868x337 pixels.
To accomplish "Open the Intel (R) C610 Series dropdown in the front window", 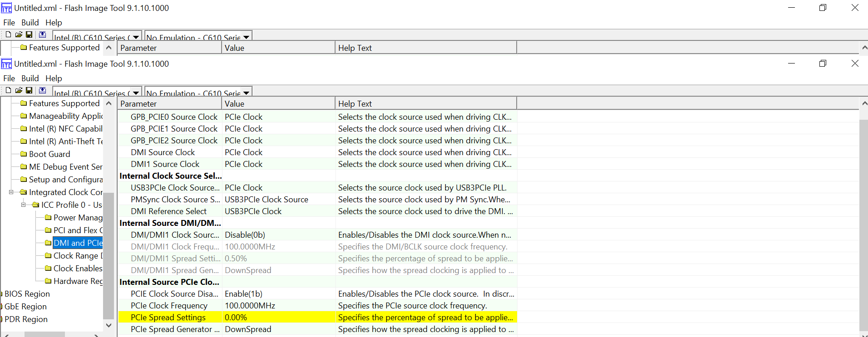I will coord(136,93).
